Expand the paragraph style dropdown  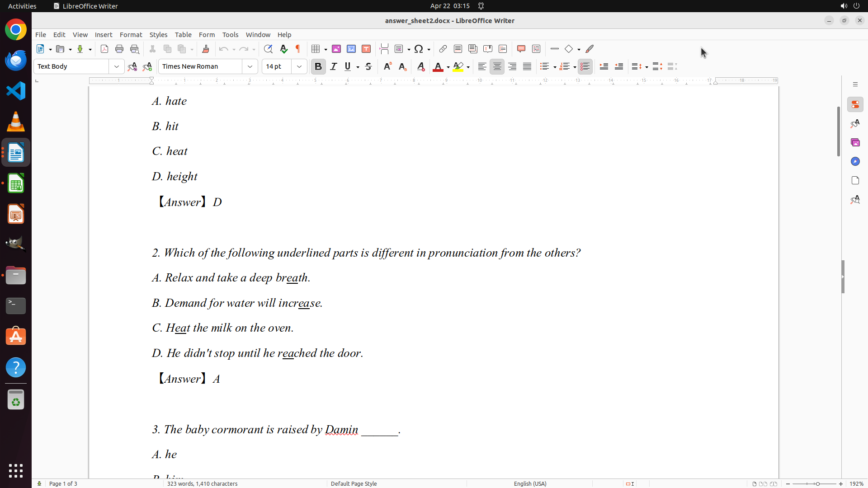[117, 66]
